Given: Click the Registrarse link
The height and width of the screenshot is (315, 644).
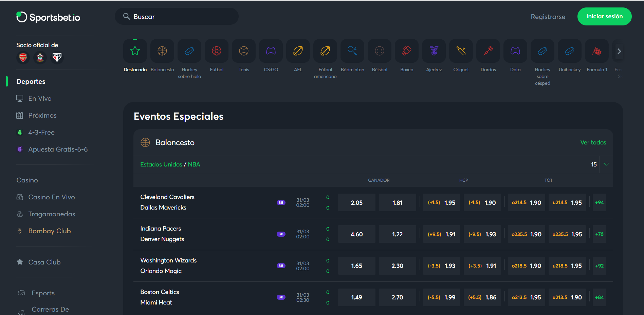Looking at the screenshot, I should 548,17.
